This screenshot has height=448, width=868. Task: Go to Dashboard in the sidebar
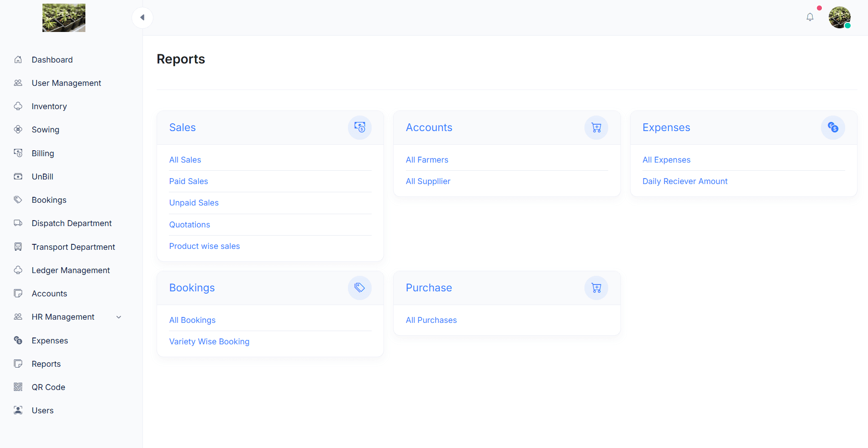pyautogui.click(x=52, y=60)
